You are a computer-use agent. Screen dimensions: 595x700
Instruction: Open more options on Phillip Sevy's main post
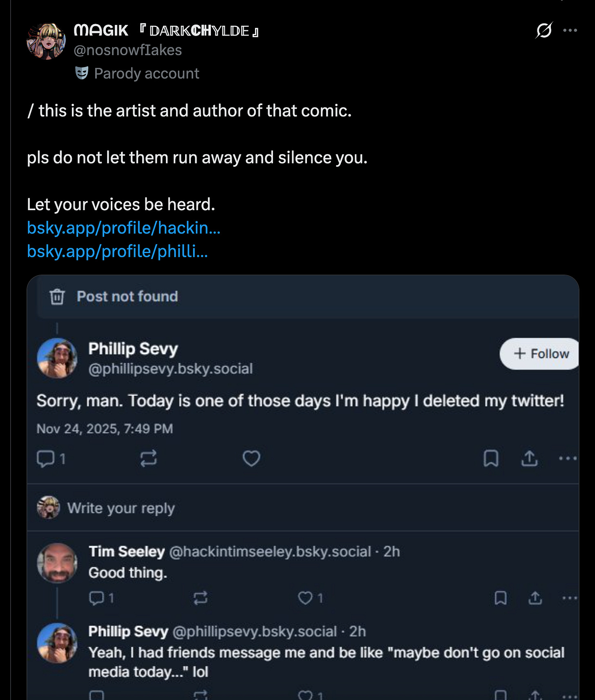coord(568,458)
